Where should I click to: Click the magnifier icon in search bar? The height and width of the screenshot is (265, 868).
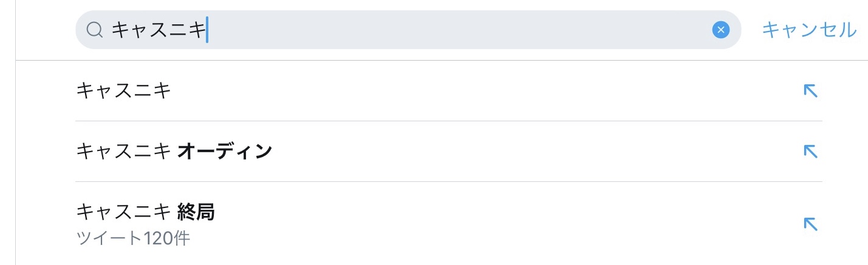[94, 30]
